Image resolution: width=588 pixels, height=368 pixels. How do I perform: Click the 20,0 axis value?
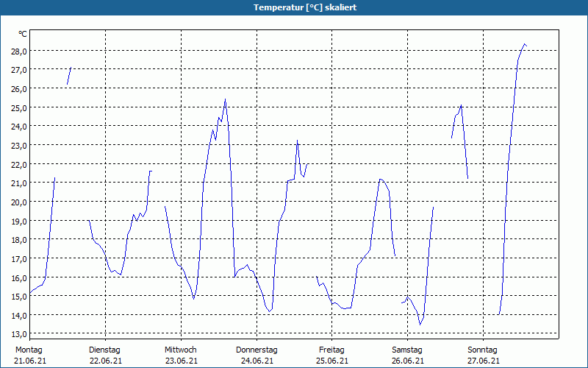coord(19,202)
